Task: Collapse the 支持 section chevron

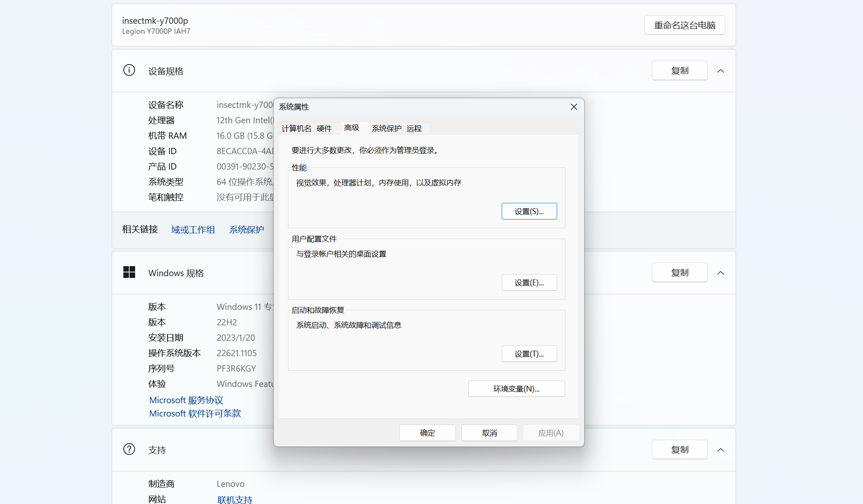Action: coord(720,450)
